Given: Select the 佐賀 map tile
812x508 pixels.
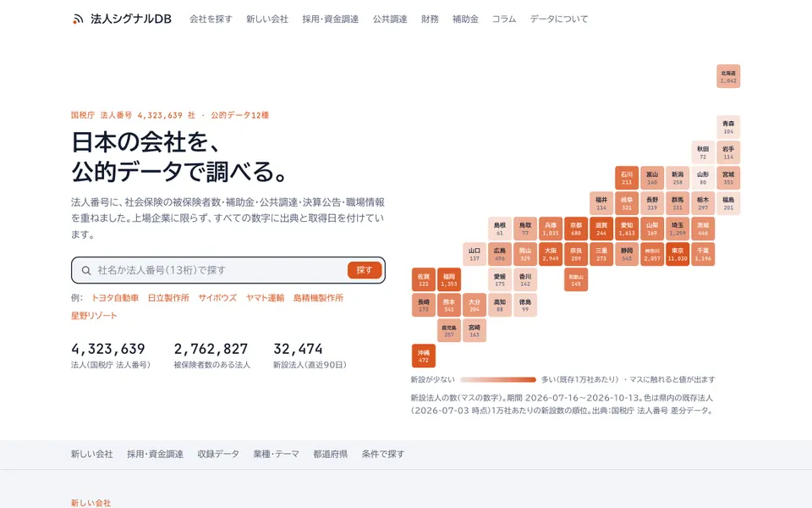Looking at the screenshot, I should 424,280.
